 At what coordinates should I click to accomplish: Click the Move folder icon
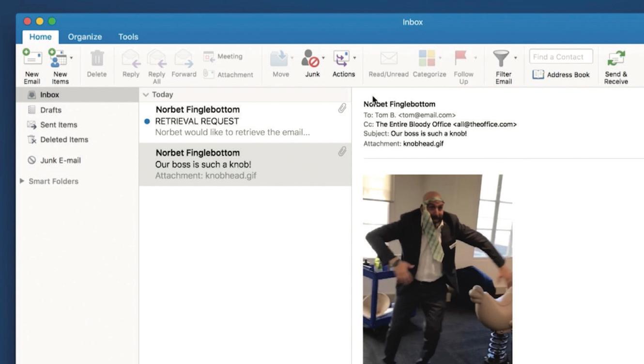pos(279,59)
